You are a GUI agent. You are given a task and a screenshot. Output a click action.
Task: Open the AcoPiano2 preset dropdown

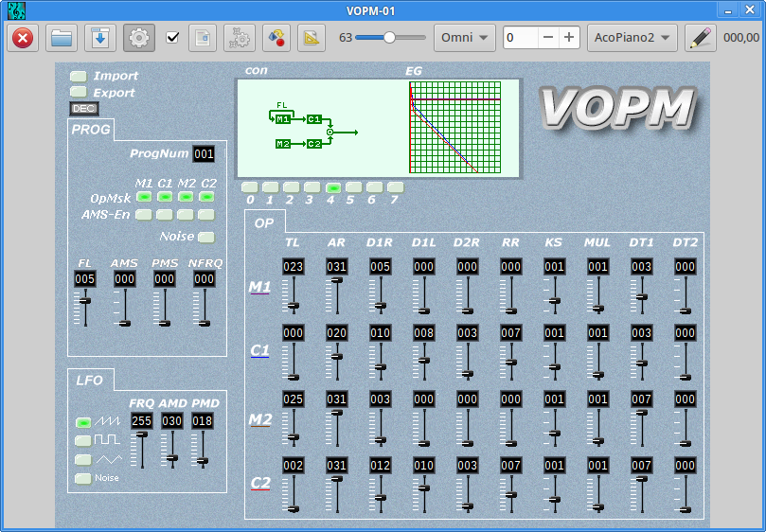coord(632,38)
